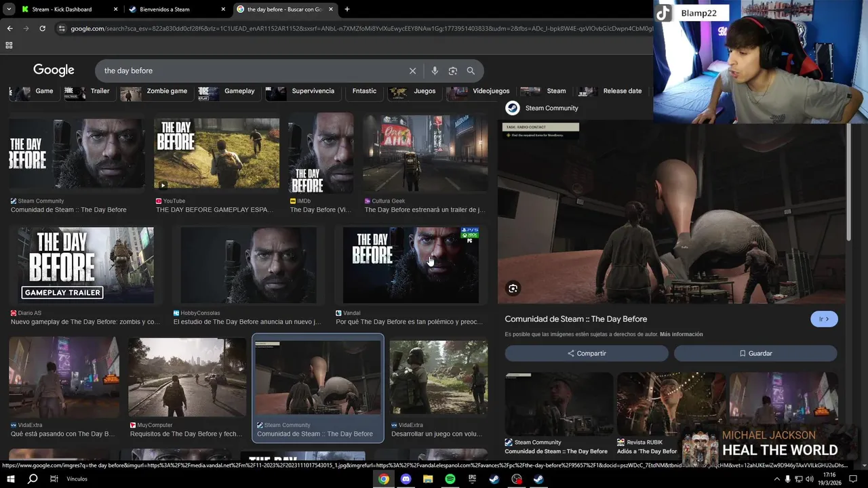Filter images by Fntastic chip
The image size is (868, 488).
[x=364, y=91]
